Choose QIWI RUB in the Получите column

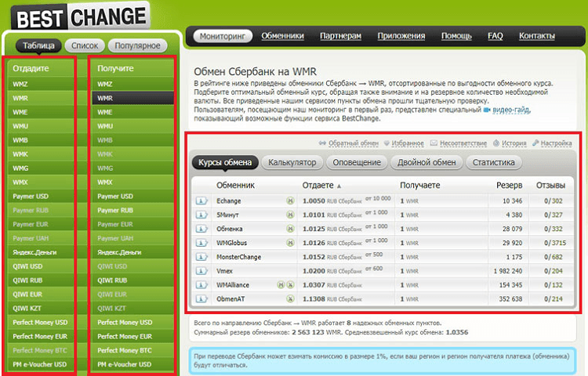132,280
